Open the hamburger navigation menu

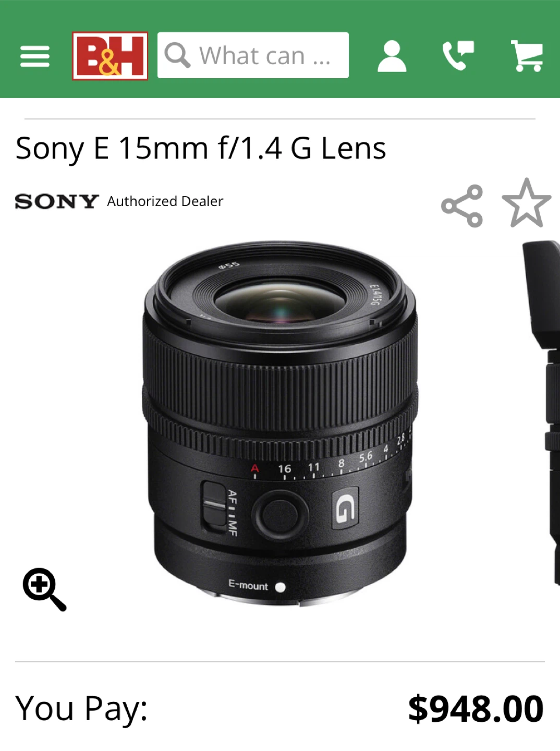click(x=35, y=56)
